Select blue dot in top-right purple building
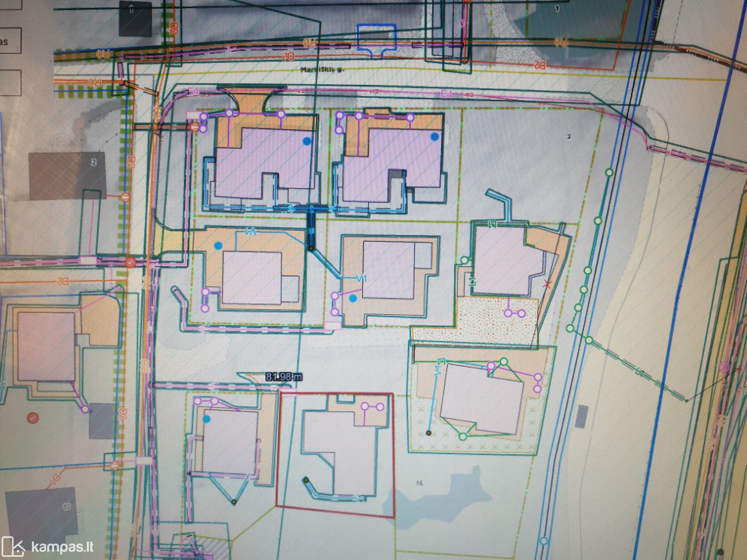 tap(434, 136)
